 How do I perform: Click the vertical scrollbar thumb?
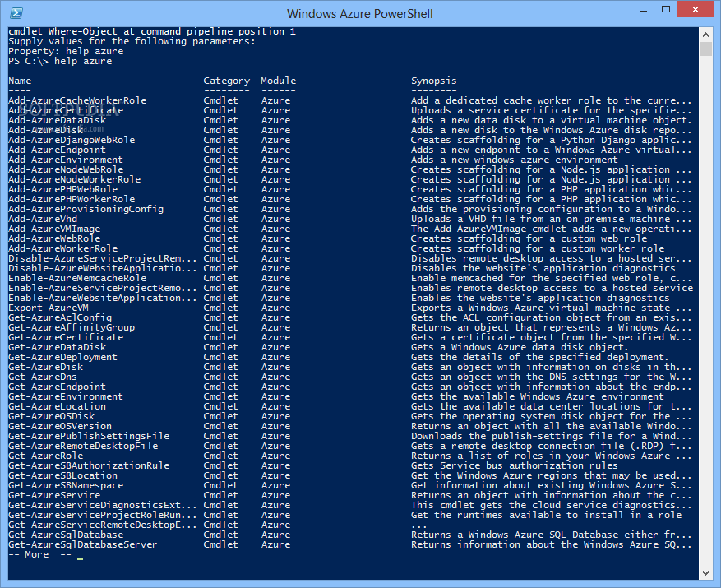point(705,49)
